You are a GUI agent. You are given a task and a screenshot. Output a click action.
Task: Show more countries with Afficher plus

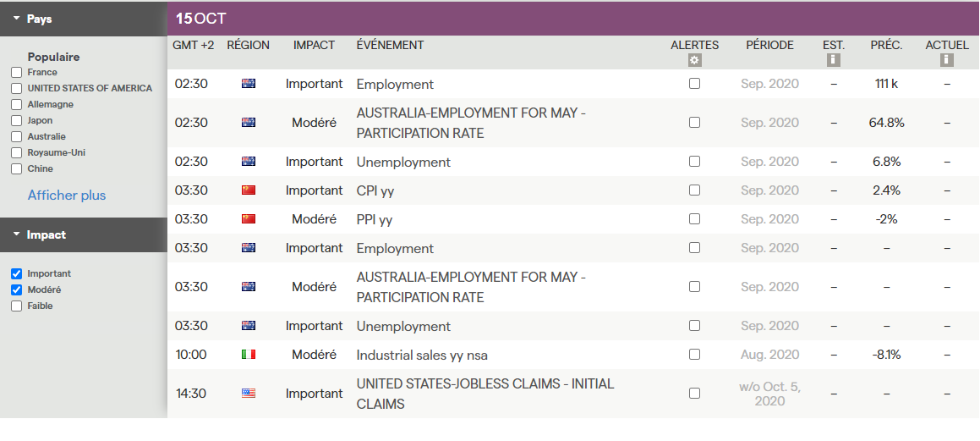(67, 196)
